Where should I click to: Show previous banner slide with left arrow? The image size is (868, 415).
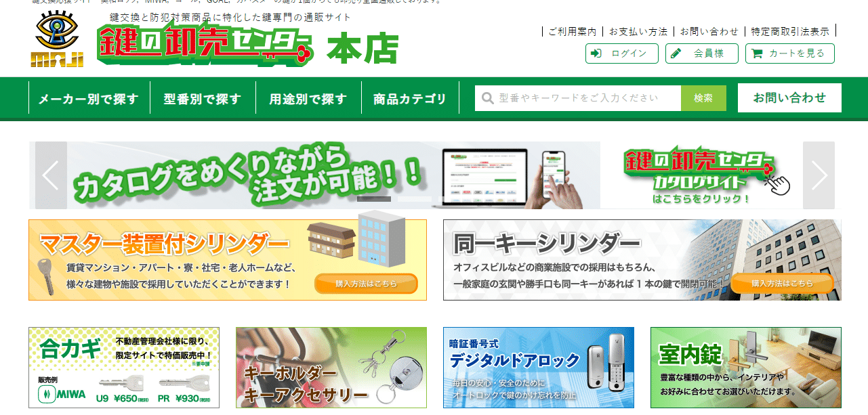pos(51,175)
